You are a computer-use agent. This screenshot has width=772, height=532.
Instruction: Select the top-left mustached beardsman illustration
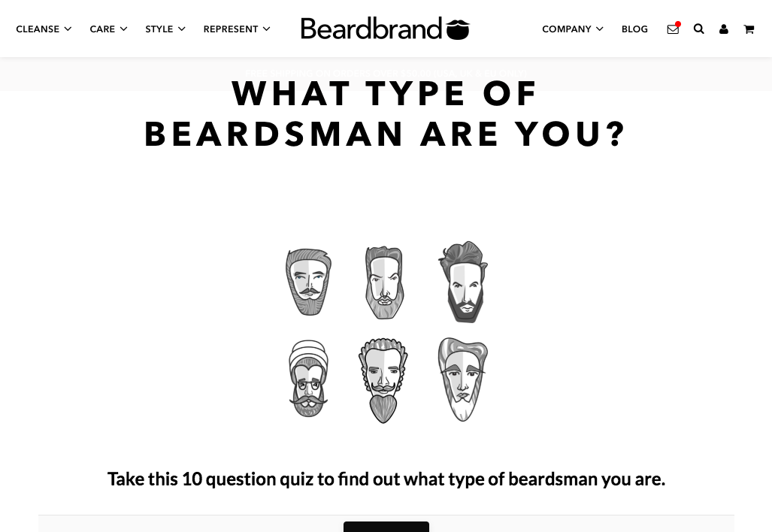pos(308,282)
